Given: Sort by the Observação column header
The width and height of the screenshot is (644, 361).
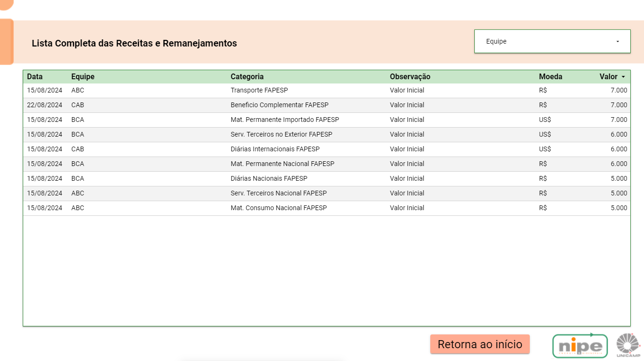Looking at the screenshot, I should [410, 77].
